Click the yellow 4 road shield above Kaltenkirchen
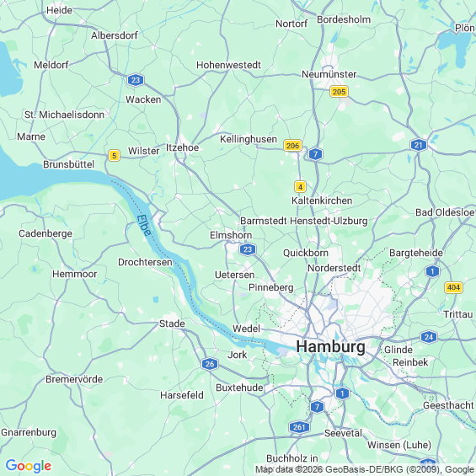This screenshot has width=476, height=476. point(300,187)
